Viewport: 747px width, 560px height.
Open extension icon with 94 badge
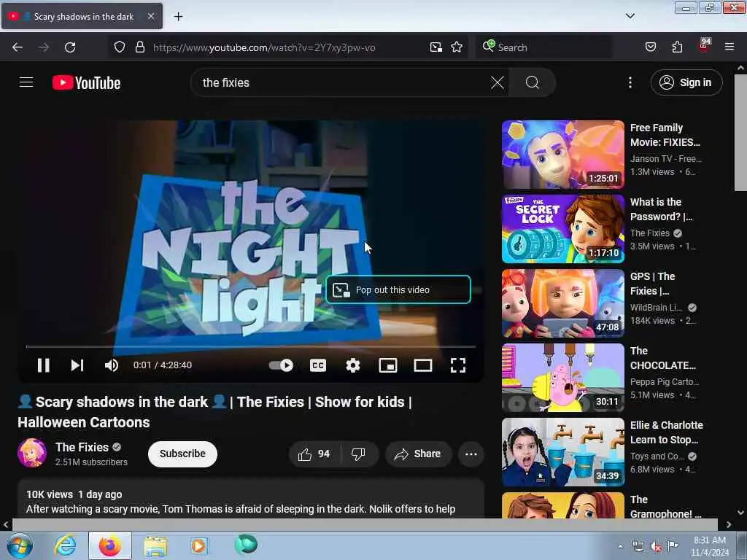pos(704,46)
